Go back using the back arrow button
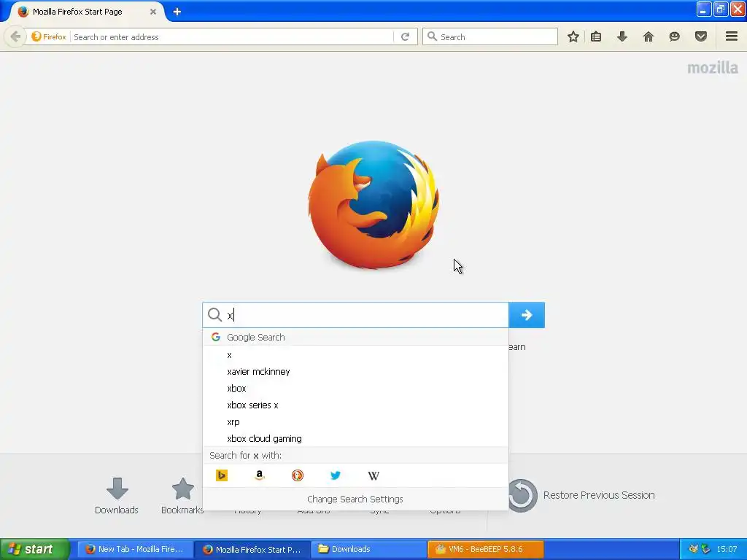This screenshot has height=560, width=747. pyautogui.click(x=15, y=36)
